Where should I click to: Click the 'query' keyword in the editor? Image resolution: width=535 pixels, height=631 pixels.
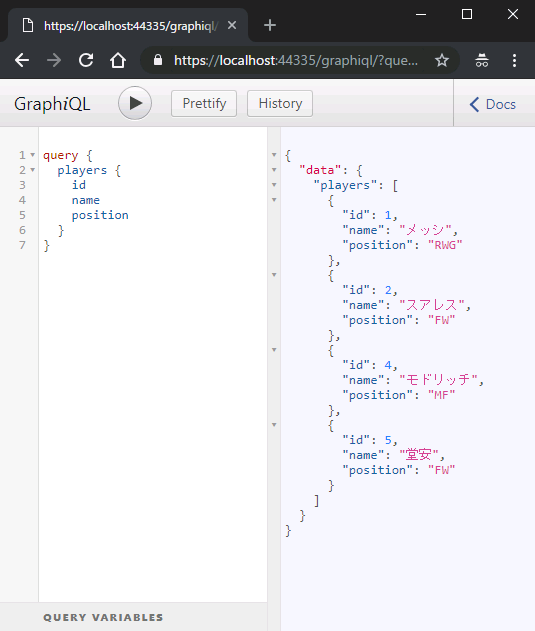pos(61,155)
